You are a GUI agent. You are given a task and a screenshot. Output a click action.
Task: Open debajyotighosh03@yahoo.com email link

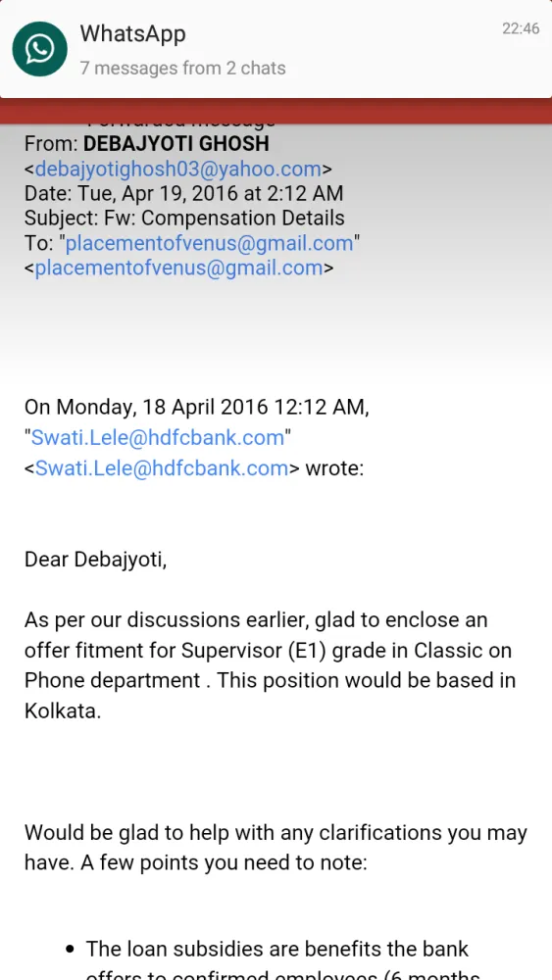tap(178, 169)
